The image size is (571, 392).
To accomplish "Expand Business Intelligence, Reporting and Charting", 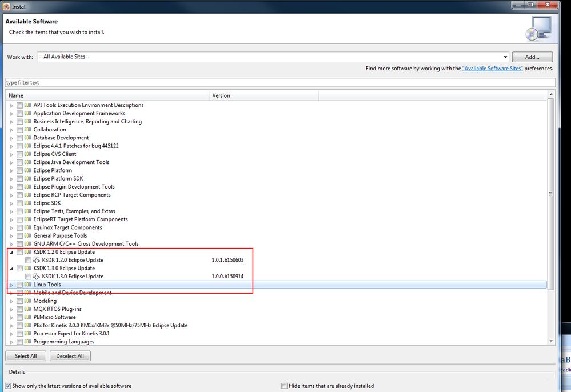I will (x=11, y=122).
